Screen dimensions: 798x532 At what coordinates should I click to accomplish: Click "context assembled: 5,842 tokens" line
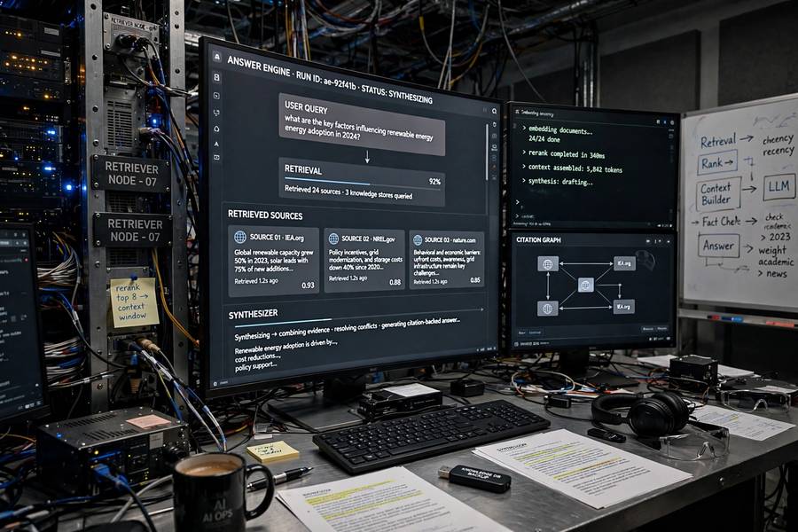(x=575, y=168)
